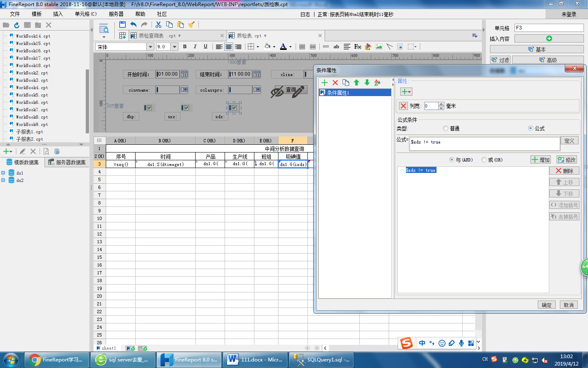This screenshot has height=368, width=588.
Task: Open the 文件 menu
Action: click(x=15, y=14)
